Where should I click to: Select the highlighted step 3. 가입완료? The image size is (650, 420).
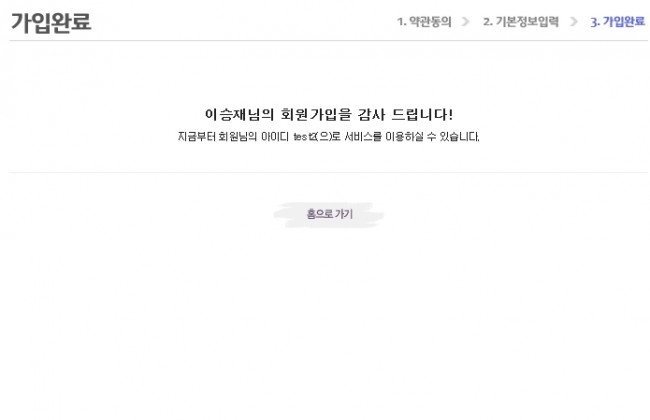pyautogui.click(x=618, y=22)
